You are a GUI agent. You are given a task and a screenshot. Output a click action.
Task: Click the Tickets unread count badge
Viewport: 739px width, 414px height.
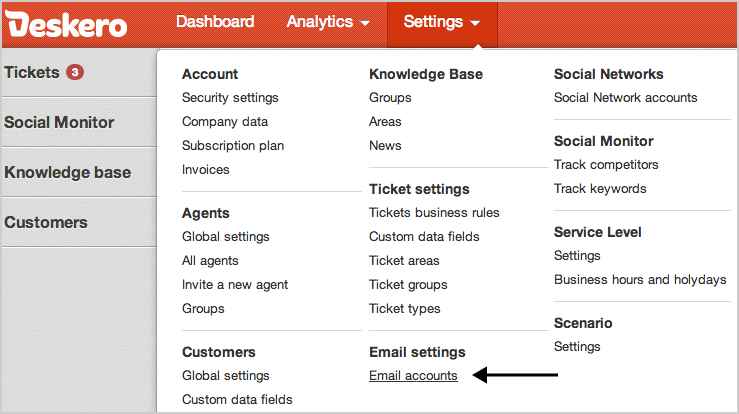[75, 72]
